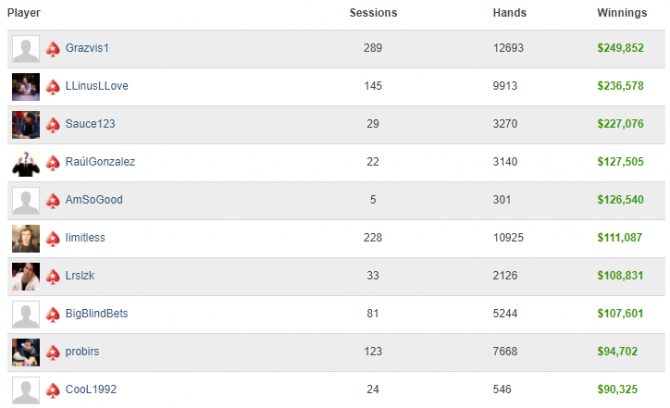Viewport: 670px width, 408px height.
Task: Sort by the Hands column header
Action: [509, 13]
